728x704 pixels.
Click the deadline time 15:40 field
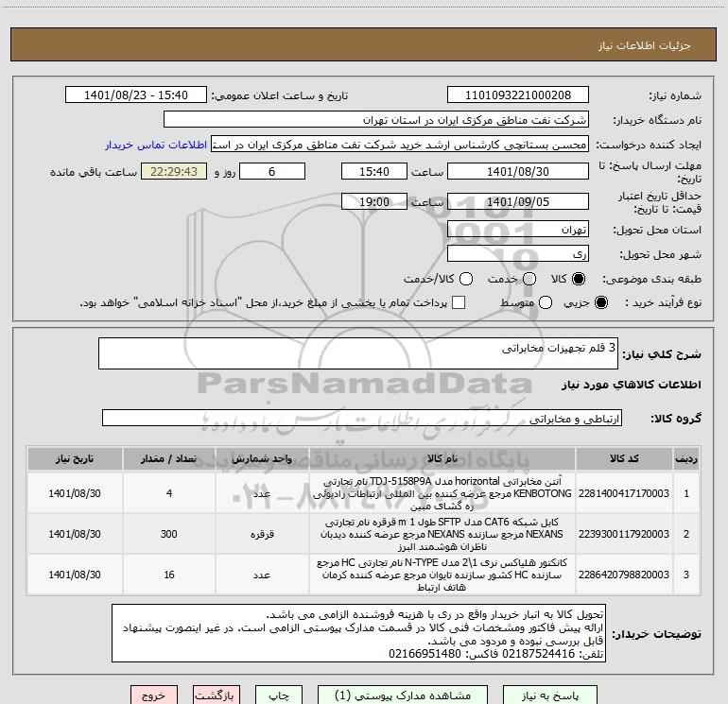(374, 172)
